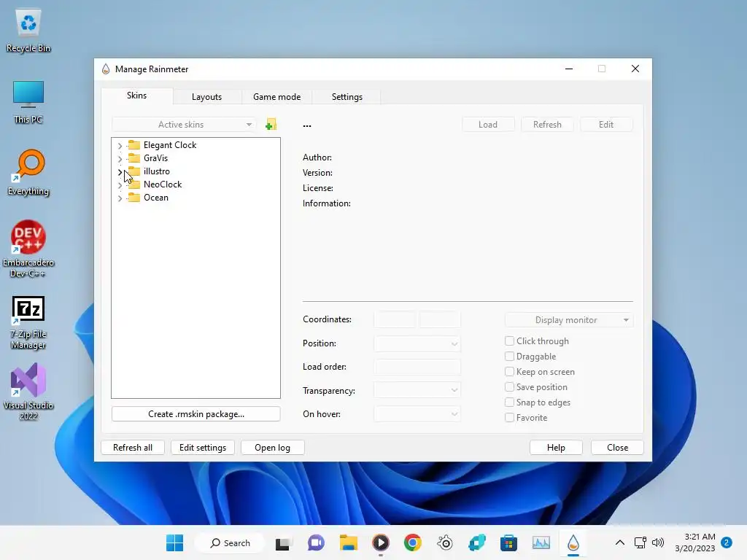Image resolution: width=747 pixels, height=560 pixels.
Task: Open the Chat app in taskbar
Action: [316, 542]
